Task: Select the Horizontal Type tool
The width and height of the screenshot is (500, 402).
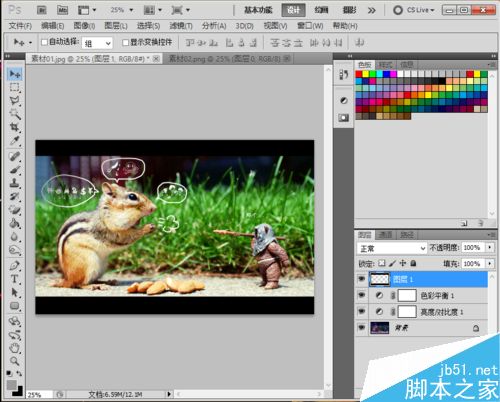Action: pos(15,279)
